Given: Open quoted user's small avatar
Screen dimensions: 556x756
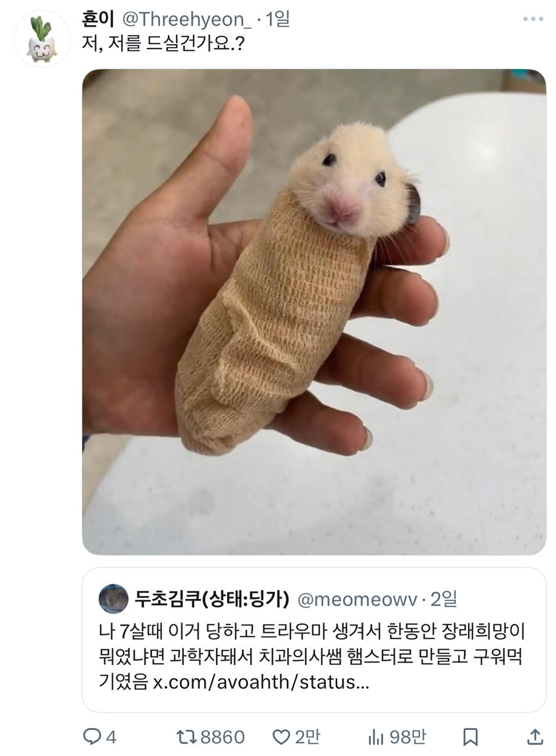Looking at the screenshot, I should [x=113, y=600].
